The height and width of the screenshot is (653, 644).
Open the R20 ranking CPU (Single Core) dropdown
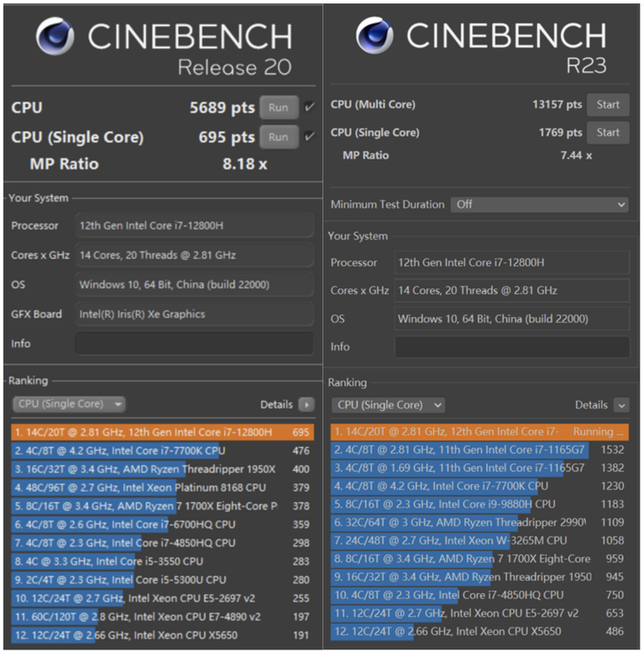(x=69, y=404)
